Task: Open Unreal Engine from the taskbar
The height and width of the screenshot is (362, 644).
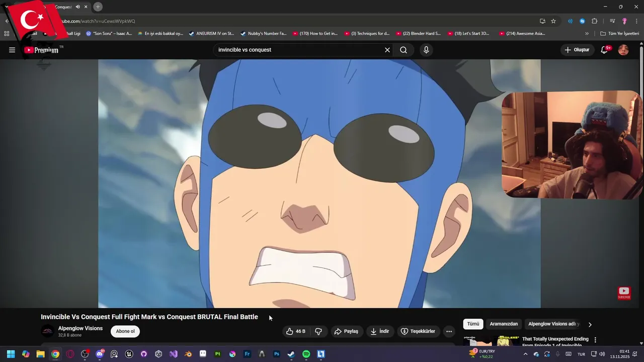Action: pyautogui.click(x=129, y=354)
